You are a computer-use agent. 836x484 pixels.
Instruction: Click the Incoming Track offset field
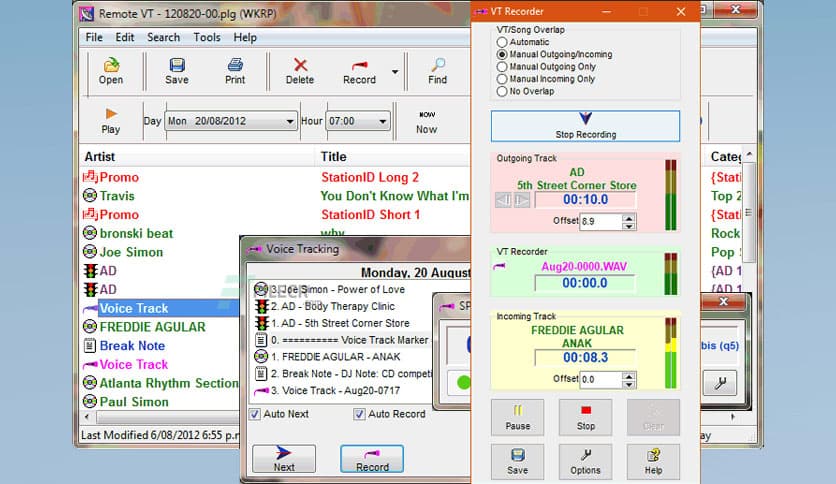[x=601, y=380]
